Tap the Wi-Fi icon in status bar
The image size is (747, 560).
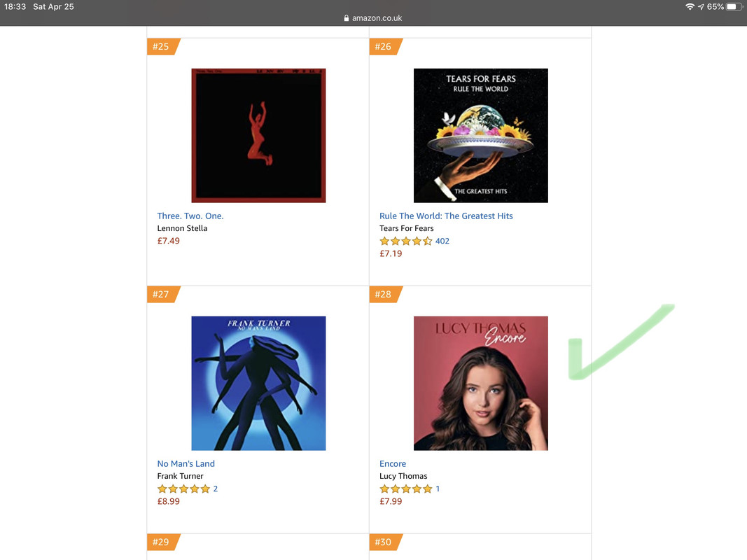click(690, 7)
